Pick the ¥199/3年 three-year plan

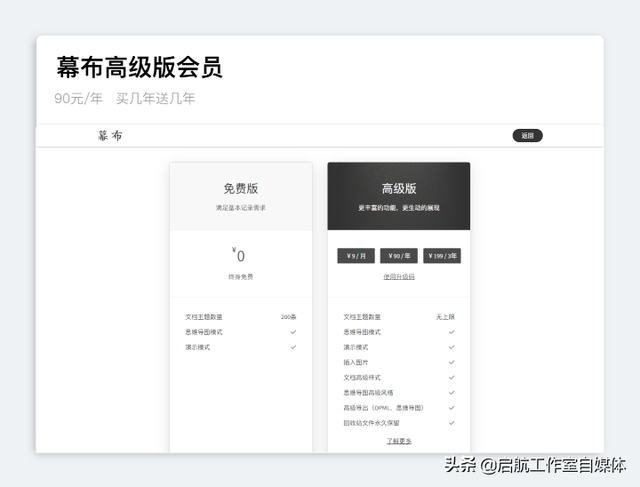(x=441, y=256)
